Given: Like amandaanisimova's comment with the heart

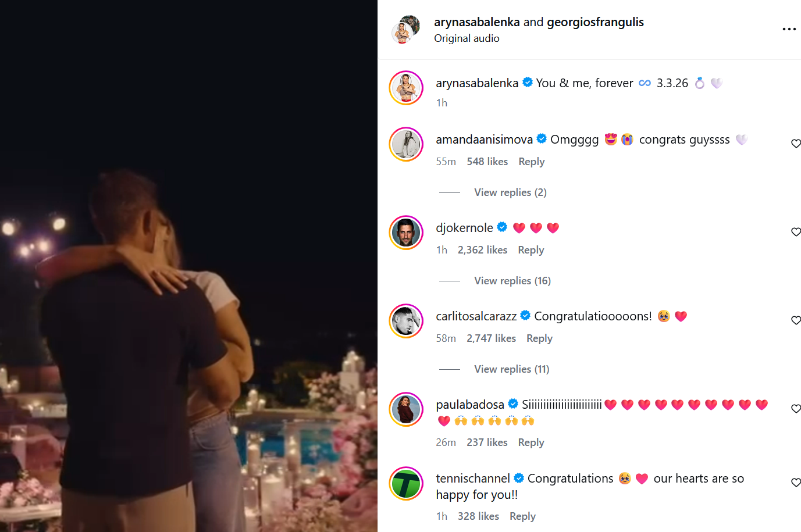Looking at the screenshot, I should pyautogui.click(x=796, y=144).
